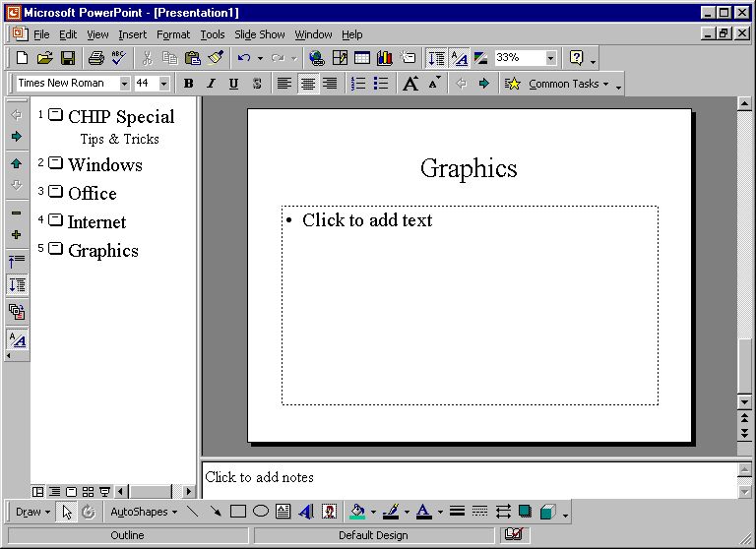The height and width of the screenshot is (549, 756).
Task: Open Summary Slide icon in outlining toolbar
Action: [17, 311]
